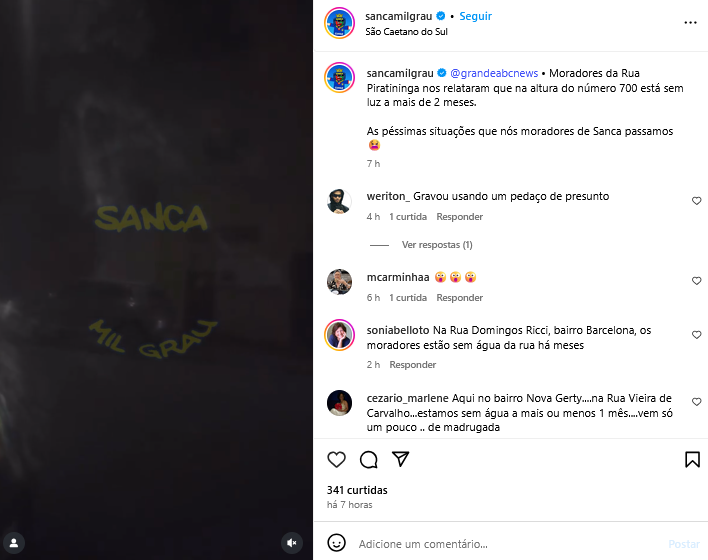Open comment bubble icon below comments
This screenshot has width=708, height=560.
coord(368,459)
